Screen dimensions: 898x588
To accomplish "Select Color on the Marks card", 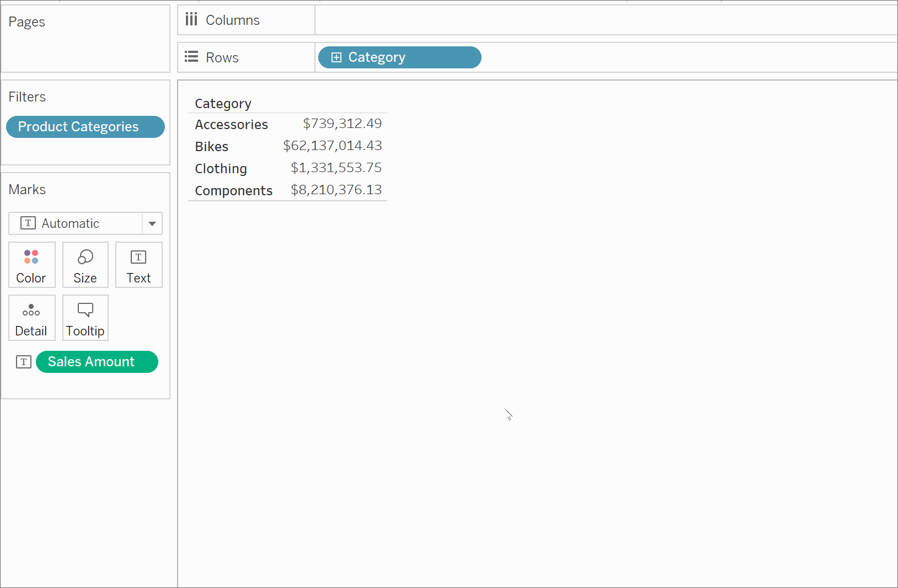I will (31, 265).
